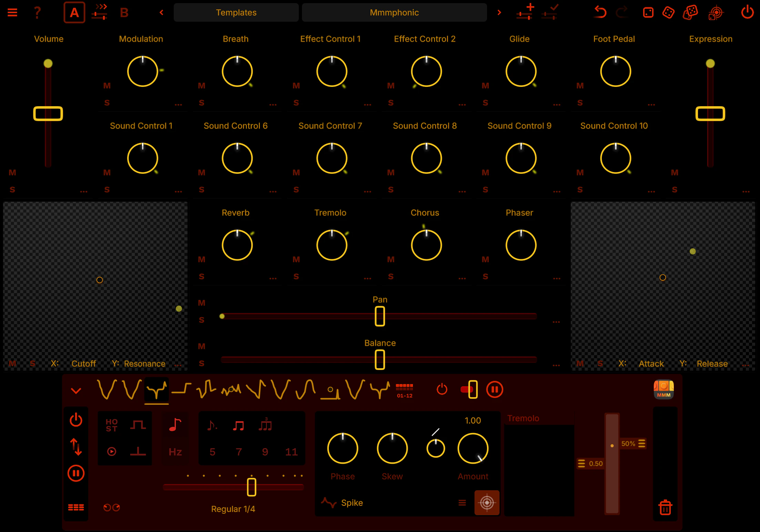Switch rate to musical note mode

(175, 424)
